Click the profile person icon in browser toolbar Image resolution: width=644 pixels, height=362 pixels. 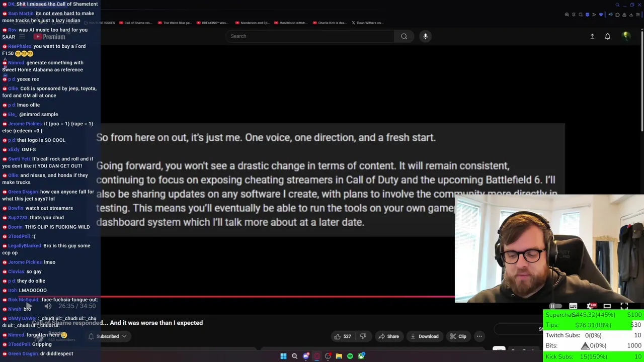[624, 15]
